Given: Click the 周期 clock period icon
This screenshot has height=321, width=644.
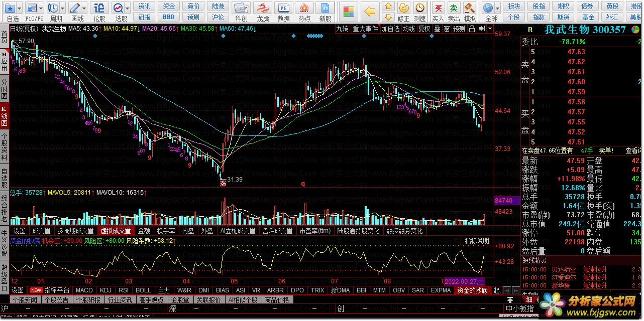Looking at the screenshot, I should tap(53, 9).
